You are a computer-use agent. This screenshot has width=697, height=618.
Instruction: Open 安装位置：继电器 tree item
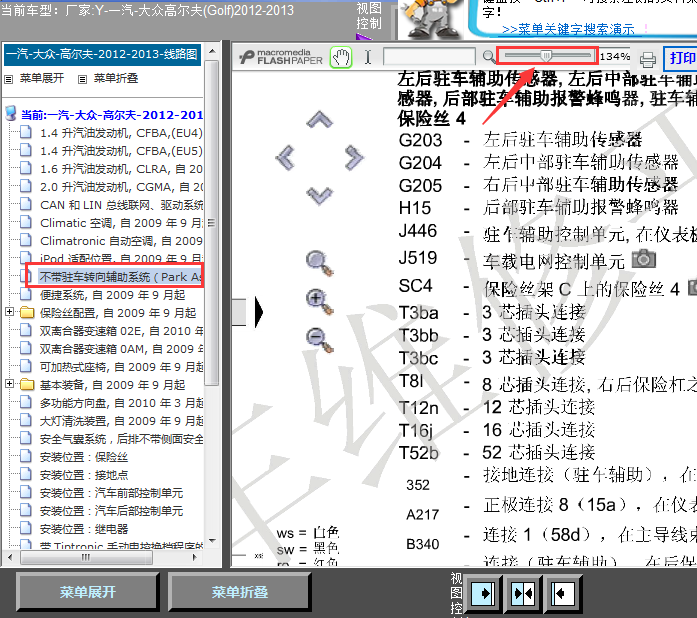(84, 529)
